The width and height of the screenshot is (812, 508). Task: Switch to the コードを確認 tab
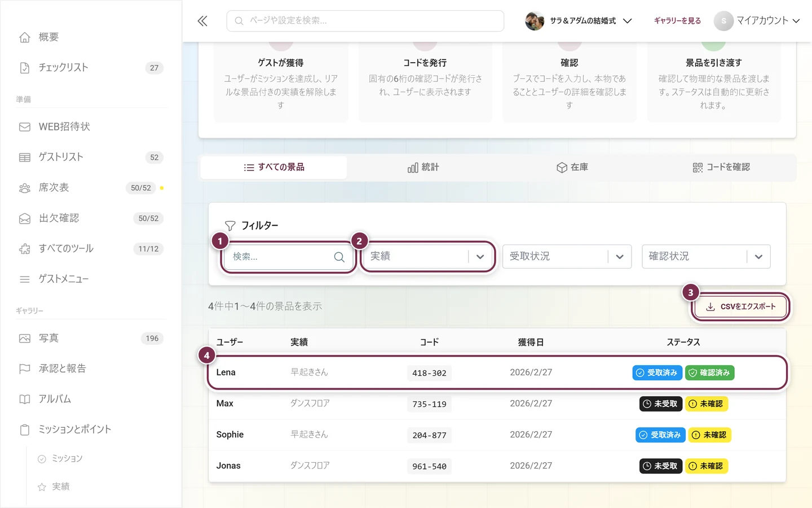[x=721, y=168]
